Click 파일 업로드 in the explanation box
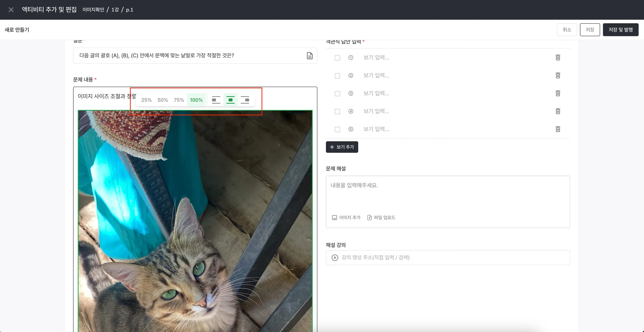Screen dimensions: 644x332 (x=381, y=218)
